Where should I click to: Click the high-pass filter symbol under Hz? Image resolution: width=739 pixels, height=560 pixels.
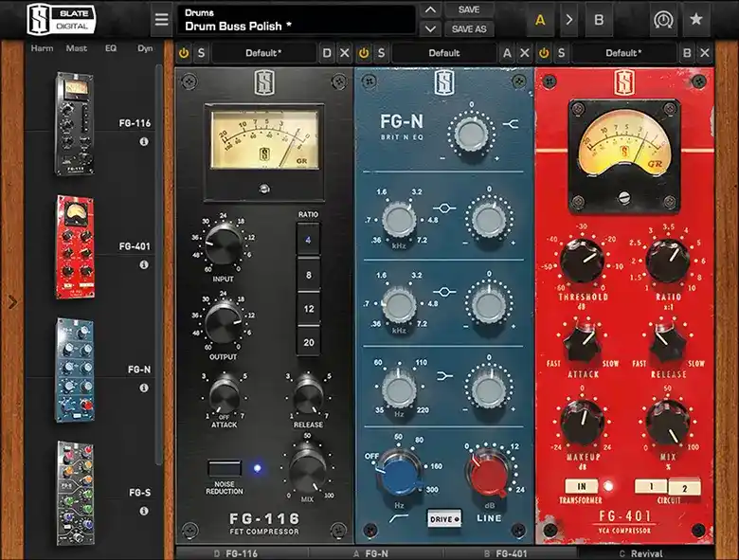coord(398,518)
